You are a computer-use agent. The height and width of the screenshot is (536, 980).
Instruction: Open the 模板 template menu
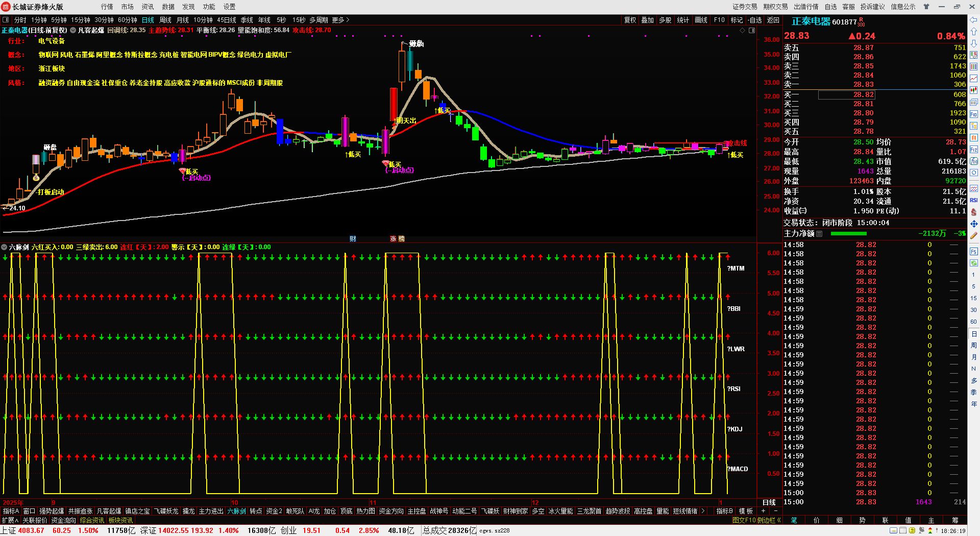[x=746, y=511]
